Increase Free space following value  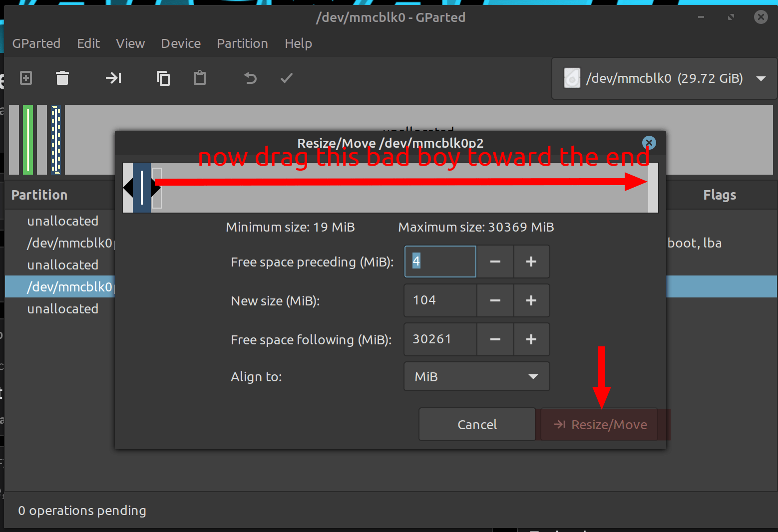tap(531, 339)
